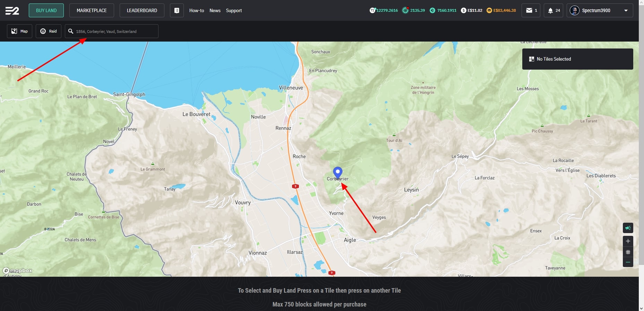This screenshot has width=644, height=311.
Task: Open the mail inbox with 1 message
Action: click(x=531, y=10)
